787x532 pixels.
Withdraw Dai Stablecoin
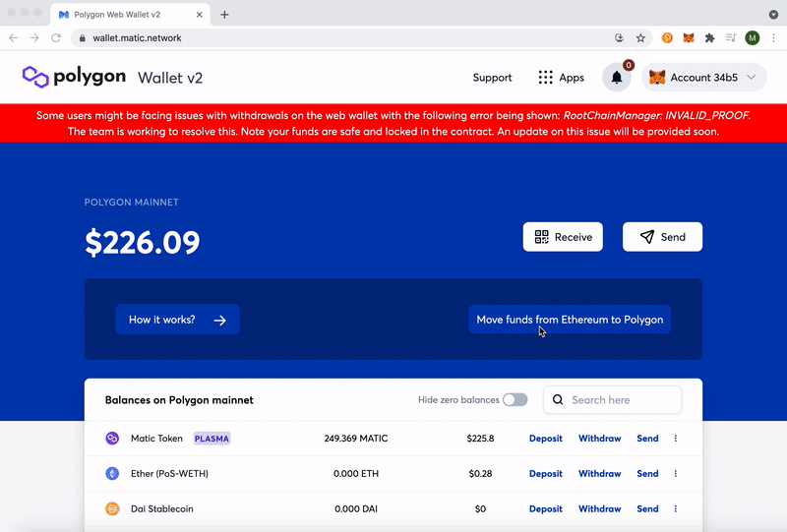tap(599, 509)
